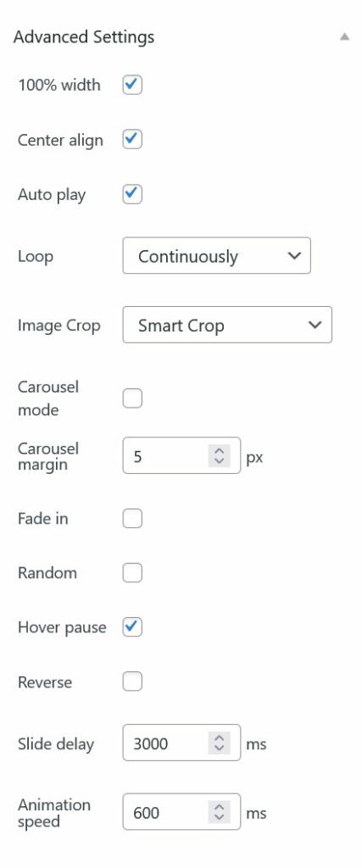Turn off the Auto play checkbox

[132, 194]
